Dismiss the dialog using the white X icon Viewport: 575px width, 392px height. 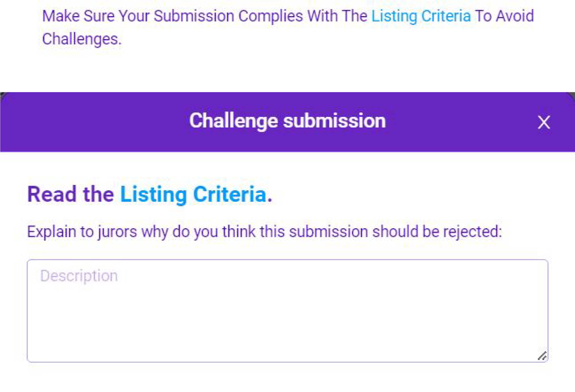click(544, 122)
